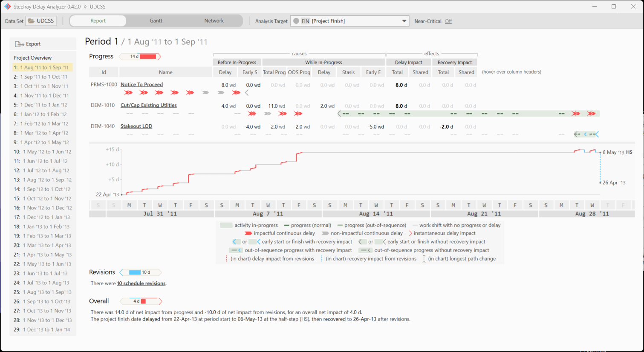The height and width of the screenshot is (352, 644).
Task: Switch to the Gantt tab
Action: click(x=156, y=21)
